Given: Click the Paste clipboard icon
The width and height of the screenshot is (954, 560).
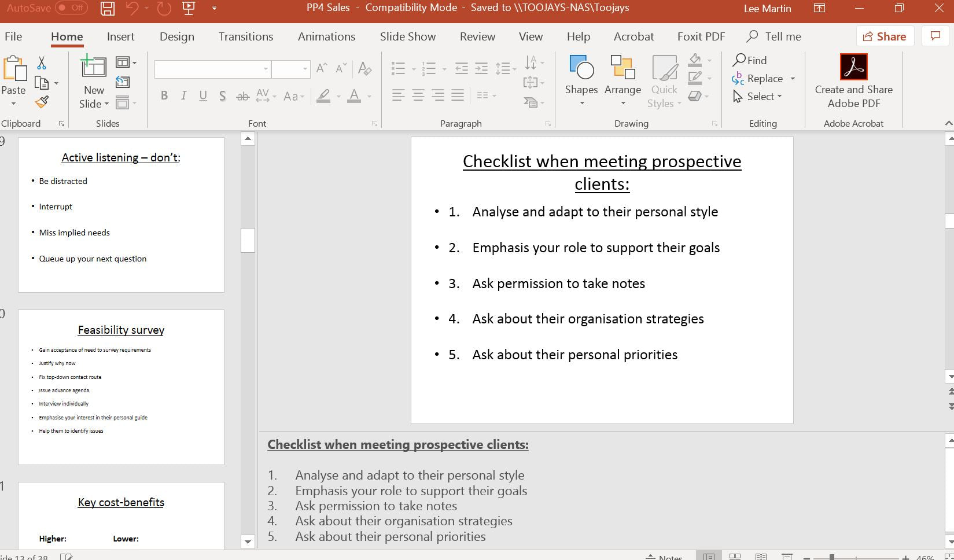Looking at the screenshot, I should [15, 69].
